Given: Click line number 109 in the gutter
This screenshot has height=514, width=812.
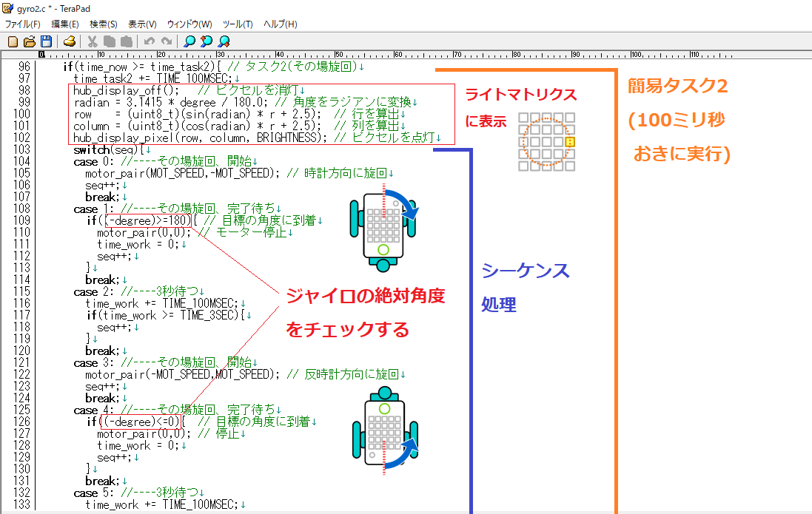Looking at the screenshot, I should pos(21,221).
